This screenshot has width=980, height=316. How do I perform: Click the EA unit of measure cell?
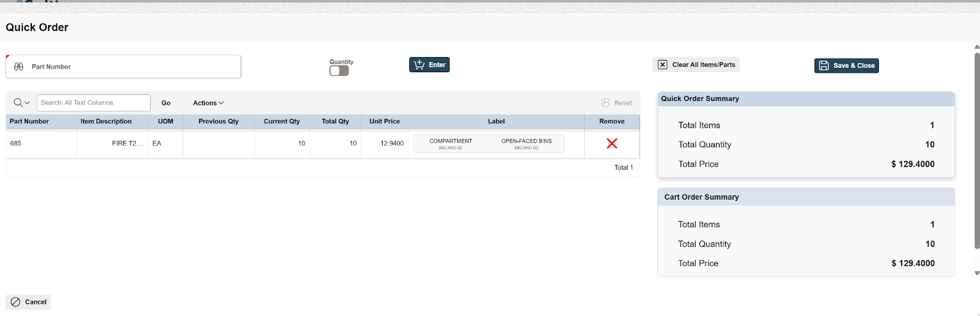click(x=165, y=143)
